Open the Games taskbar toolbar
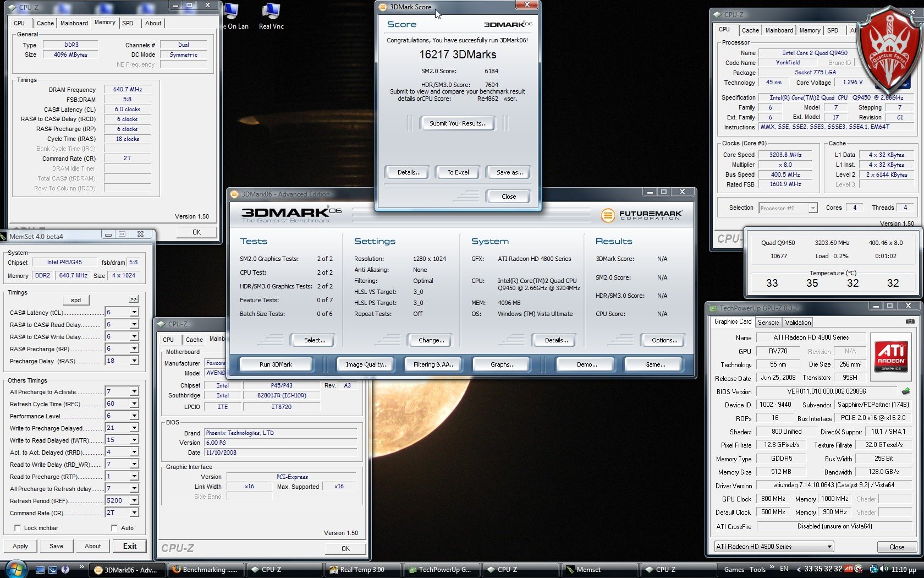 734,570
